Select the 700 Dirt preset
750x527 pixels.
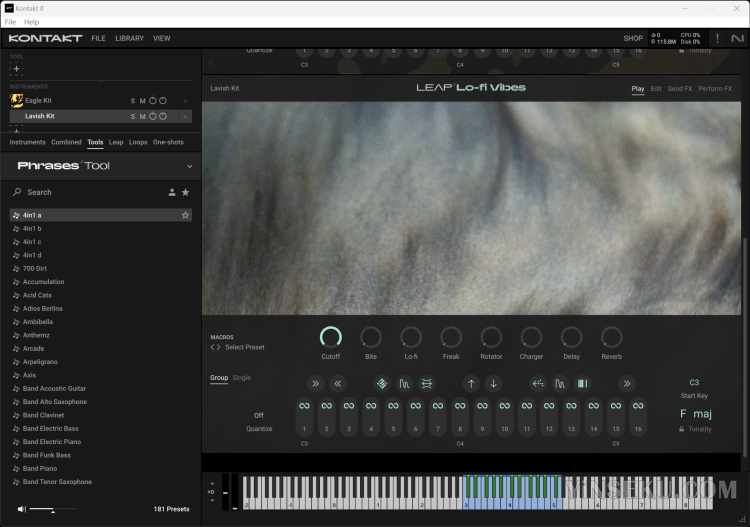100,269
